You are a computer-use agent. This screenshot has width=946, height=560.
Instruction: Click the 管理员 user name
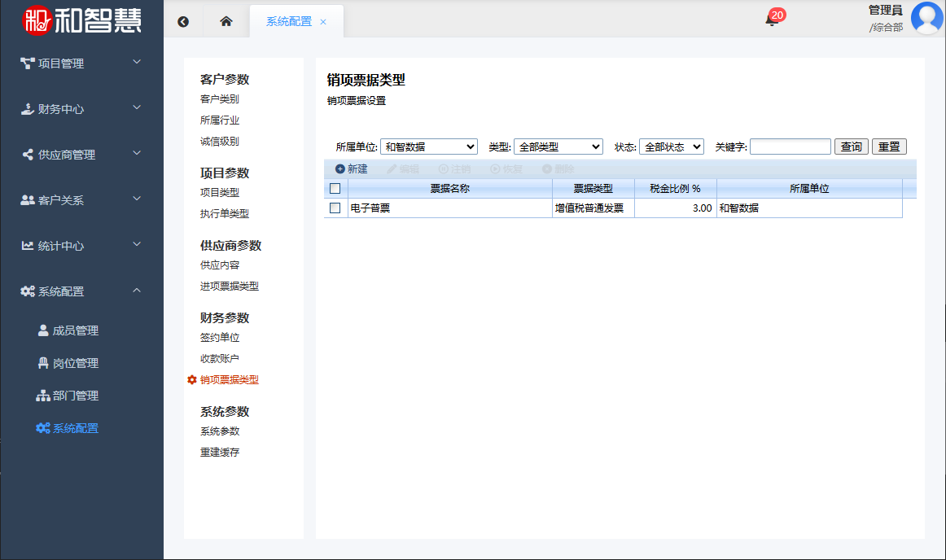point(885,11)
